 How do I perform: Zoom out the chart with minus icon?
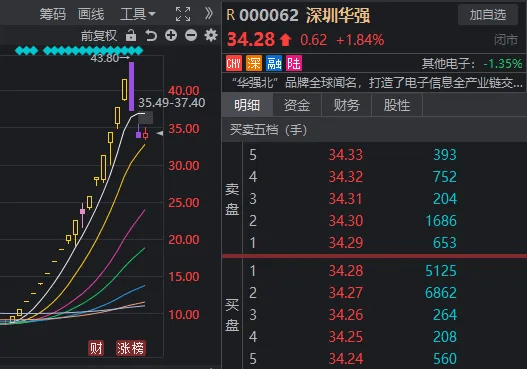click(191, 35)
